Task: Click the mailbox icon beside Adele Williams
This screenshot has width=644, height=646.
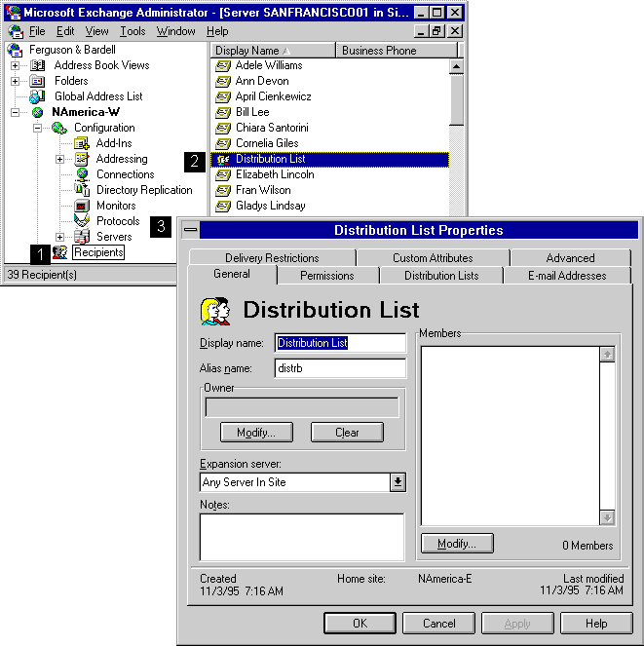Action: point(223,65)
